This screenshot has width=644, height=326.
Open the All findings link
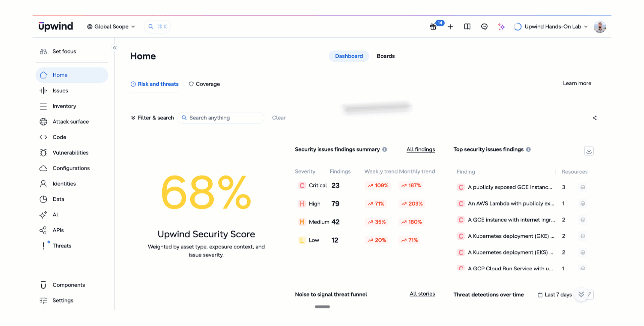point(421,149)
